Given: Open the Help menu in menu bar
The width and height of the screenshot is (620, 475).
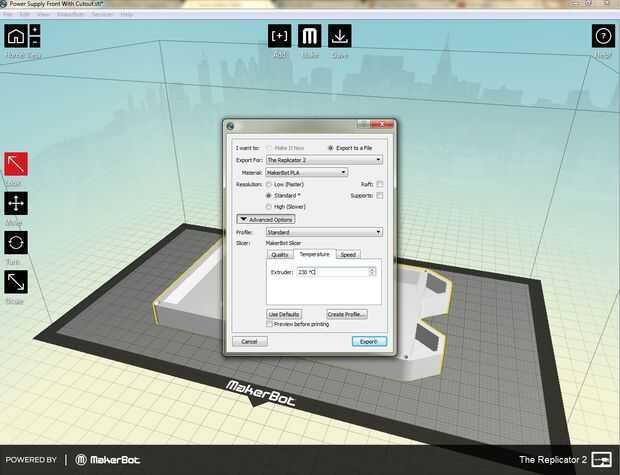Looking at the screenshot, I should click(x=127, y=14).
